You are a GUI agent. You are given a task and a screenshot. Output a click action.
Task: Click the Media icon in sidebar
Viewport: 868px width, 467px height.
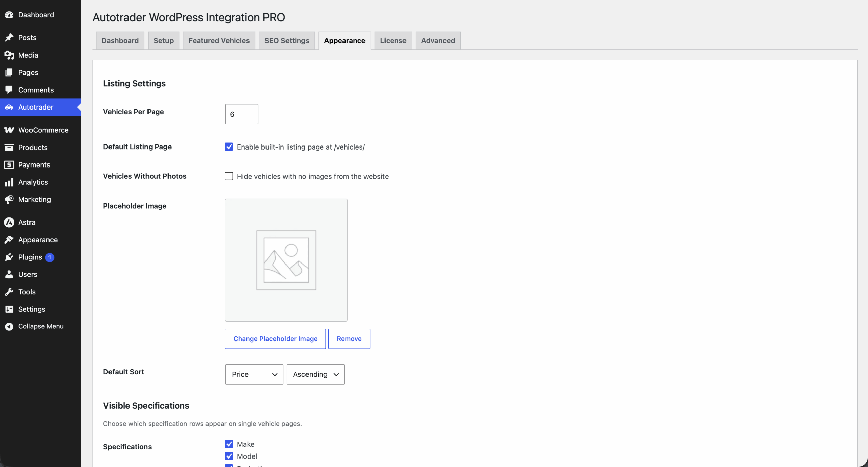tap(9, 55)
